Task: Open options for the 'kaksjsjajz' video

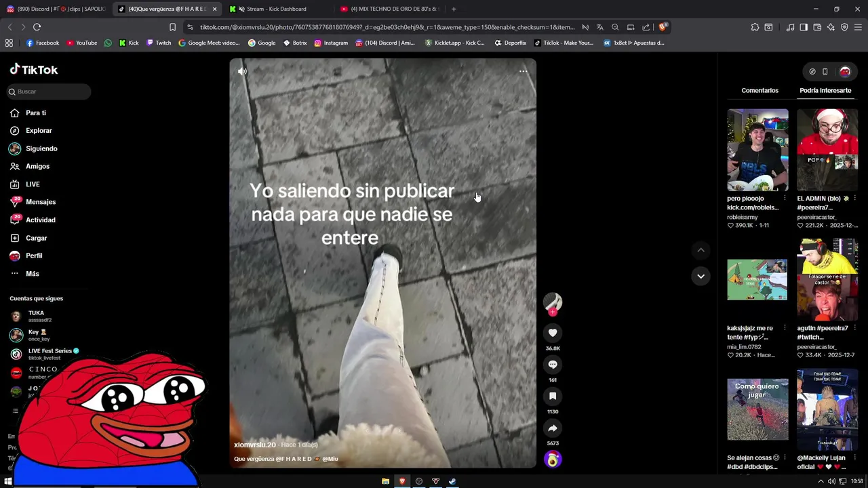Action: [785, 328]
